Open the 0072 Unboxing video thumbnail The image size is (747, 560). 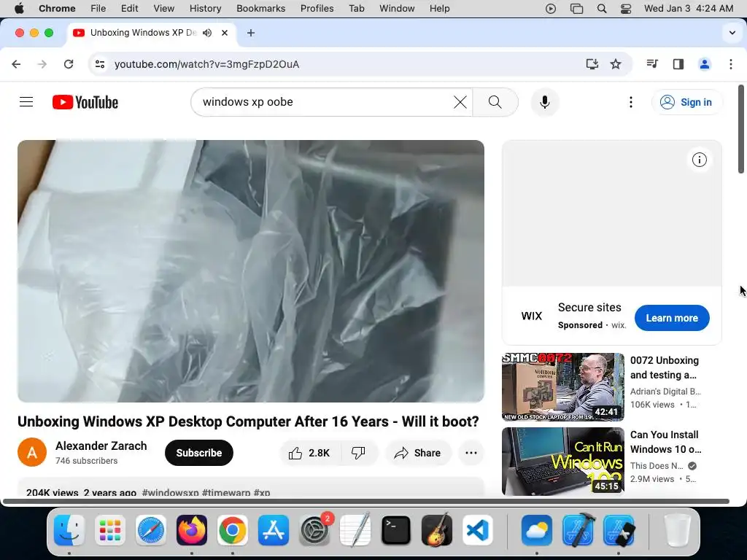(x=562, y=386)
